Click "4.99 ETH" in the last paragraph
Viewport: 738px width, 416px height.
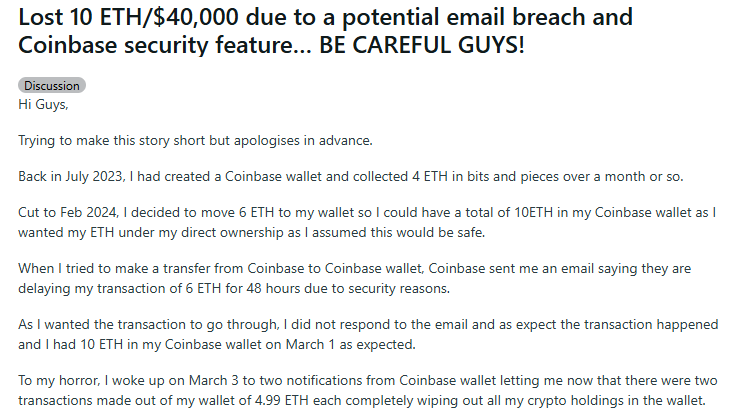point(281,400)
